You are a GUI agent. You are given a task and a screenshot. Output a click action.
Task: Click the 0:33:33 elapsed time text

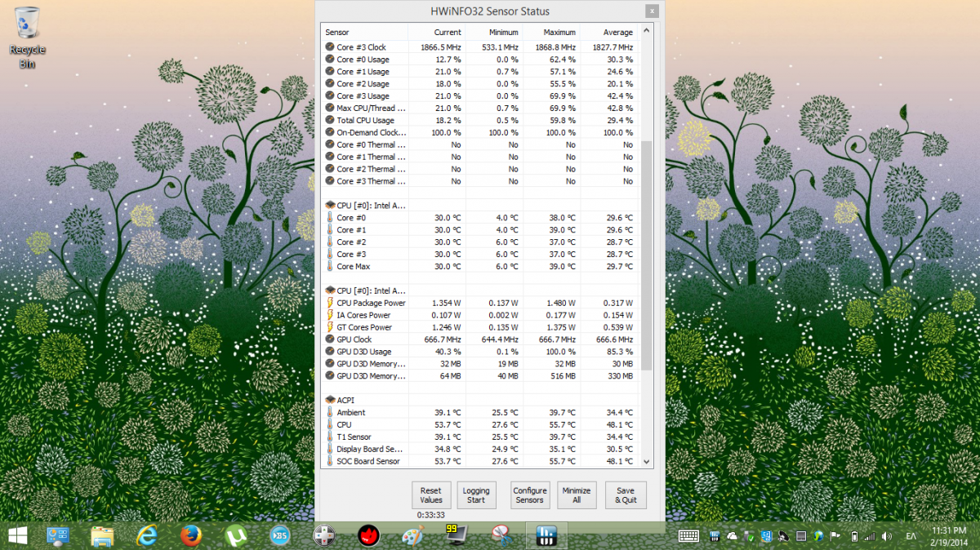pos(430,515)
